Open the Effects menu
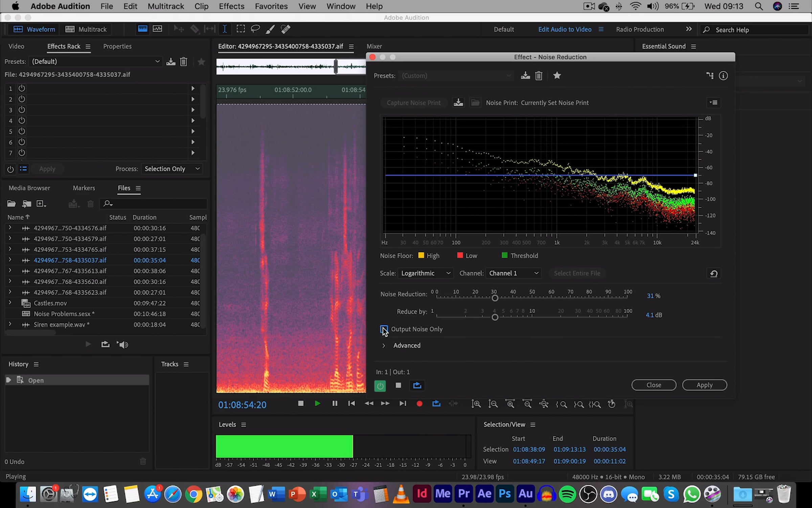 pyautogui.click(x=231, y=6)
